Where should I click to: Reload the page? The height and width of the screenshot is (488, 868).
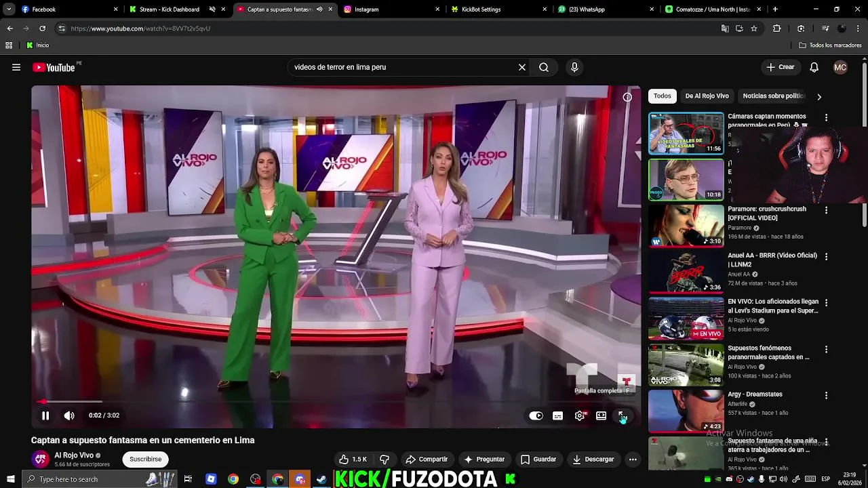(42, 28)
